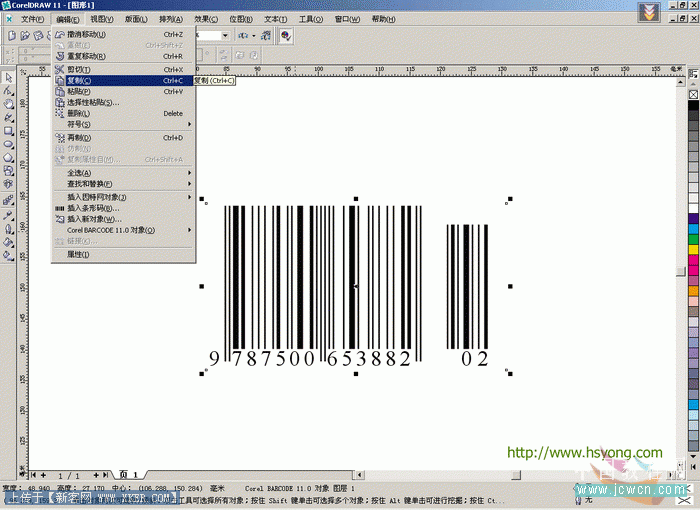
Task: Select the Polygon tool in toolbox
Action: [x=9, y=157]
